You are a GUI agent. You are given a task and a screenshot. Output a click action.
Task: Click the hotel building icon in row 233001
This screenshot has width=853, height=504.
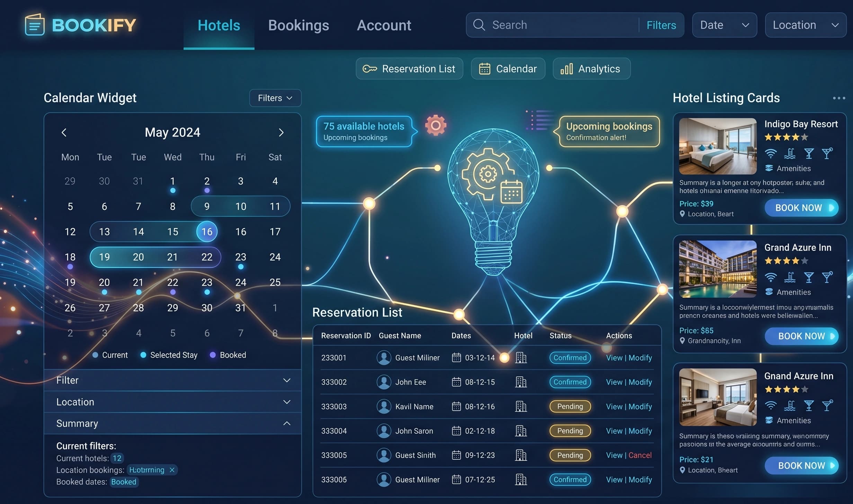tap(521, 358)
